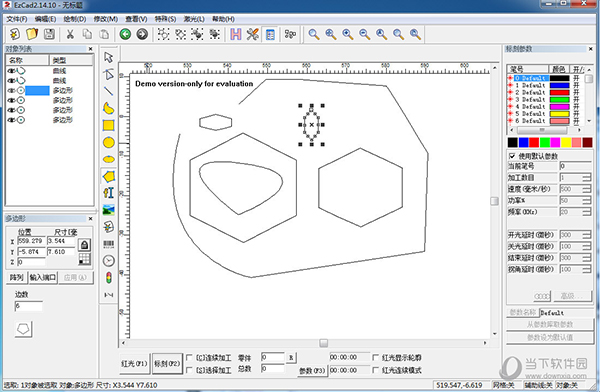Select the traffic light input port tool

tap(109, 278)
